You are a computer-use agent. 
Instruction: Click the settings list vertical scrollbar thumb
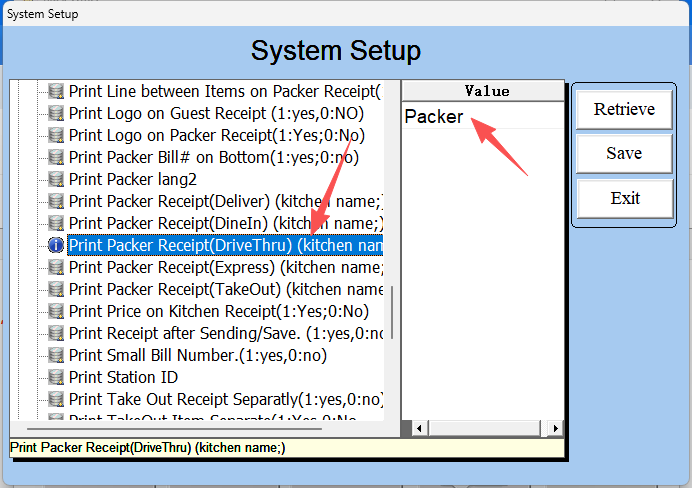(392, 314)
